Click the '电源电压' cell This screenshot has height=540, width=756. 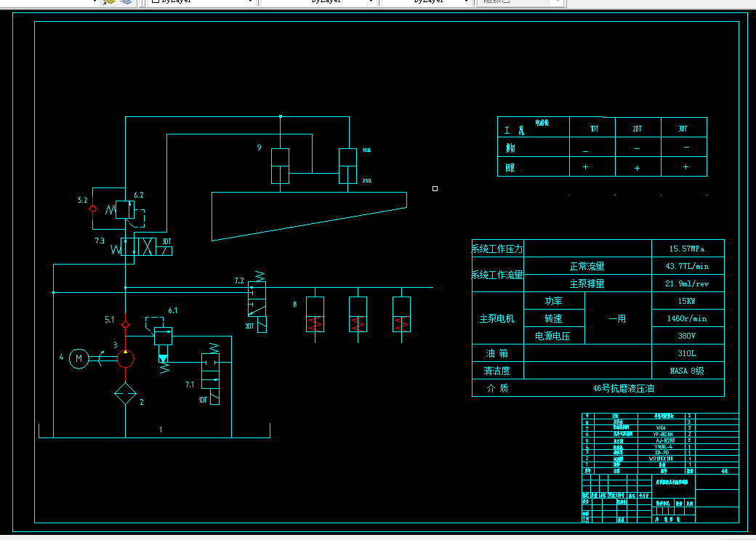[x=552, y=336]
